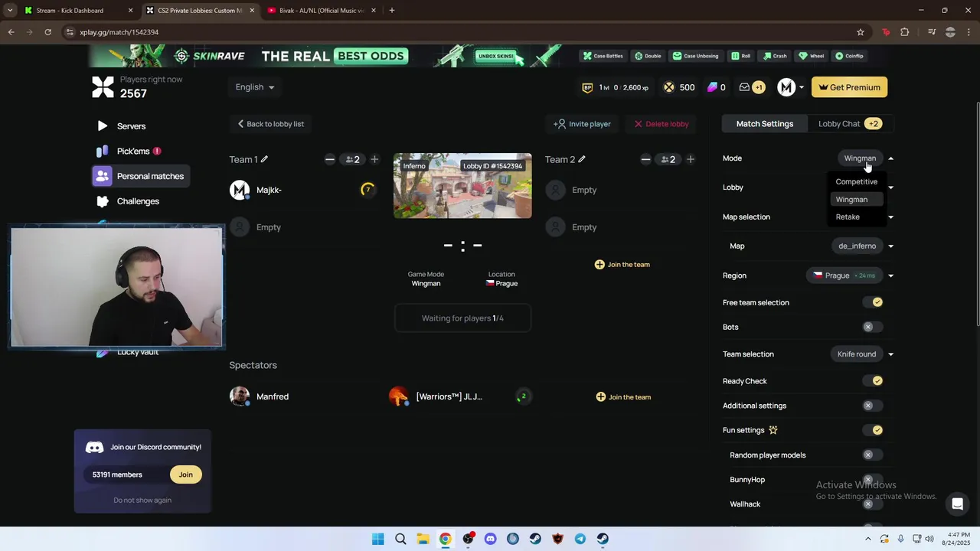
Task: Expand the profile menu arrow
Action: (x=802, y=87)
